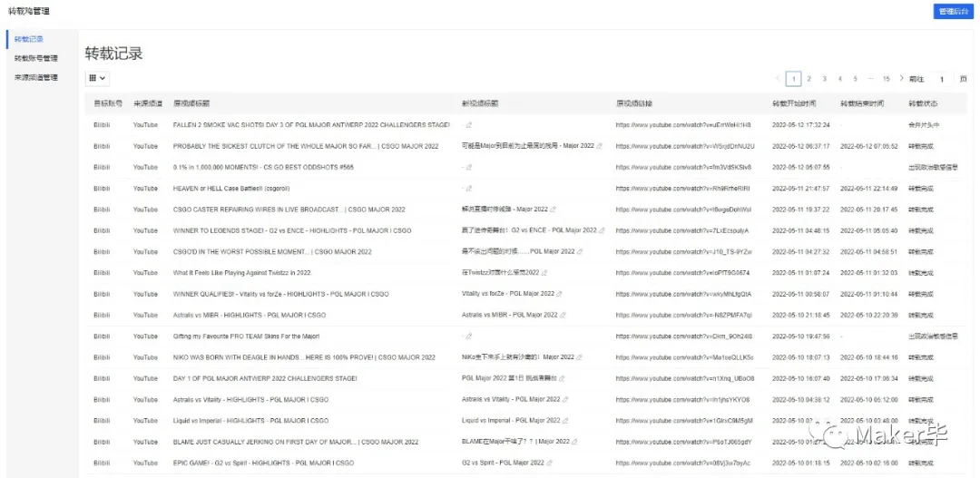The width and height of the screenshot is (980, 478).
Task: Click the 转载记录 page heading
Action: click(x=113, y=54)
